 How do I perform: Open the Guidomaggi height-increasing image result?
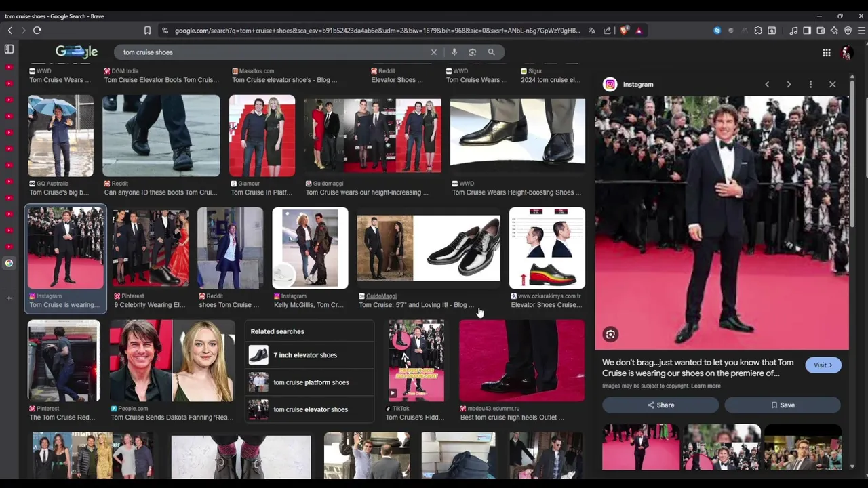pos(373,136)
